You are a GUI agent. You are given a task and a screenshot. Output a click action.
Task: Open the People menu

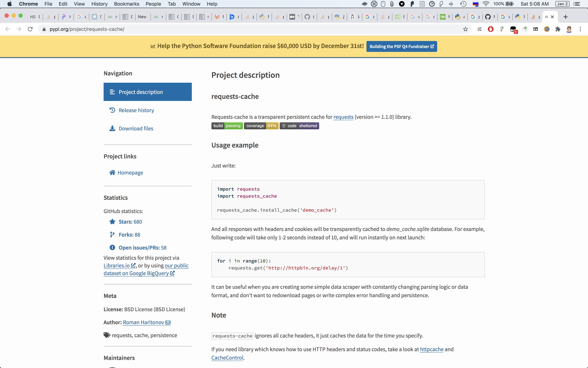coord(153,4)
